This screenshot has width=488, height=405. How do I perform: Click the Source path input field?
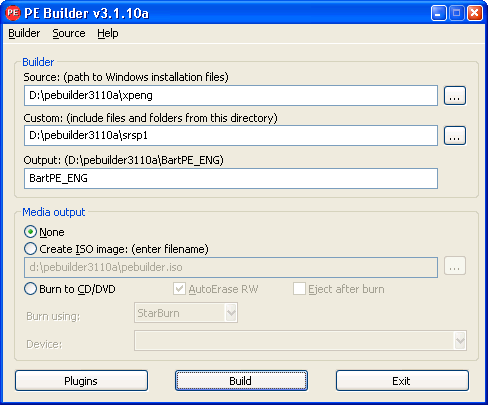tap(231, 95)
